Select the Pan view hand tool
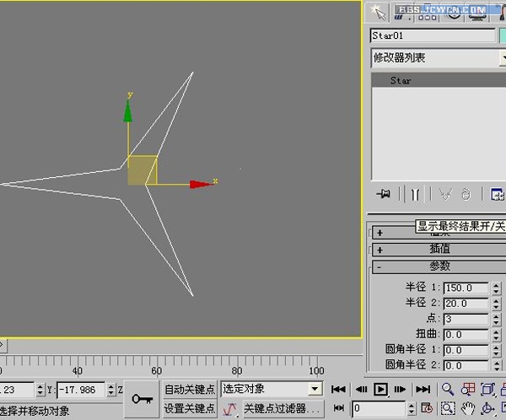This screenshot has height=420, width=506. coord(468,408)
